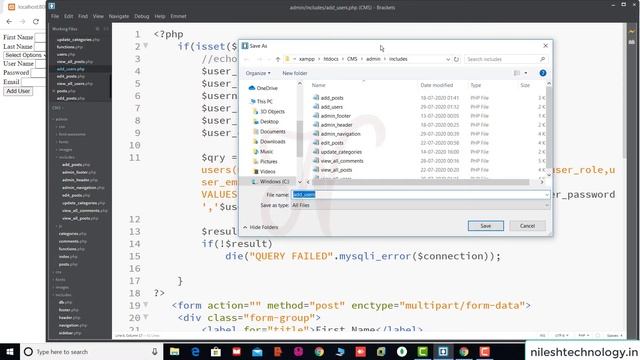Open Select Options dropdown in browser page
640x360 pixels.
coord(24,55)
